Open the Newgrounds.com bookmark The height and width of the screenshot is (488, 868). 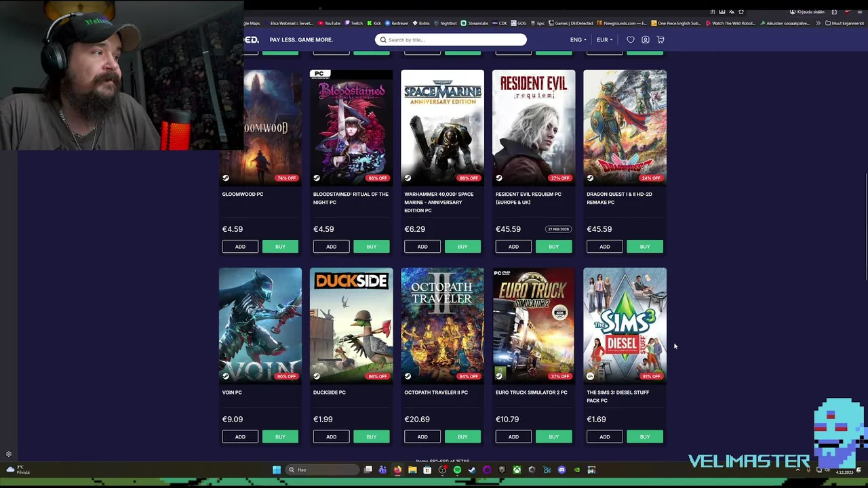pyautogui.click(x=623, y=23)
